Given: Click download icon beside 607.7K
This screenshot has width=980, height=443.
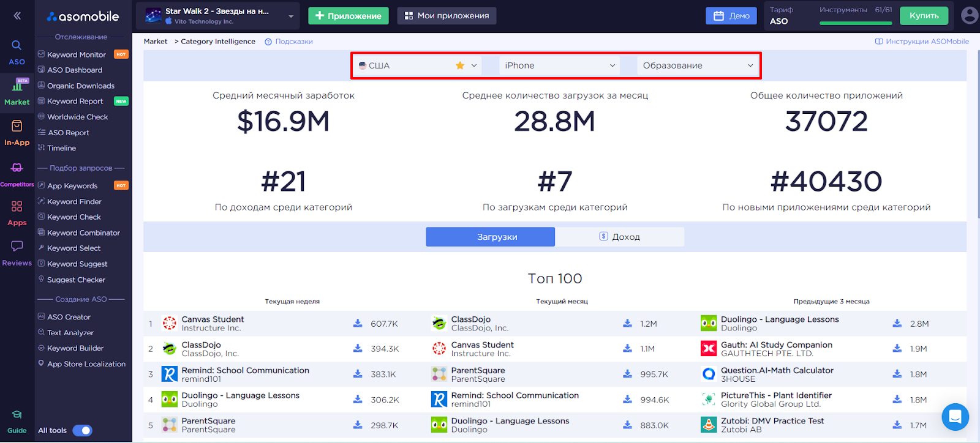Looking at the screenshot, I should click(x=358, y=323).
